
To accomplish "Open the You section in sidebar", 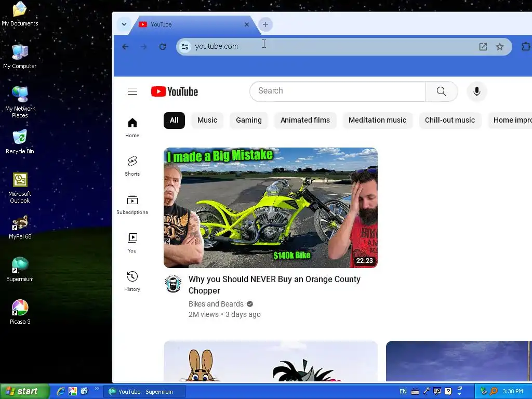I will pyautogui.click(x=132, y=243).
